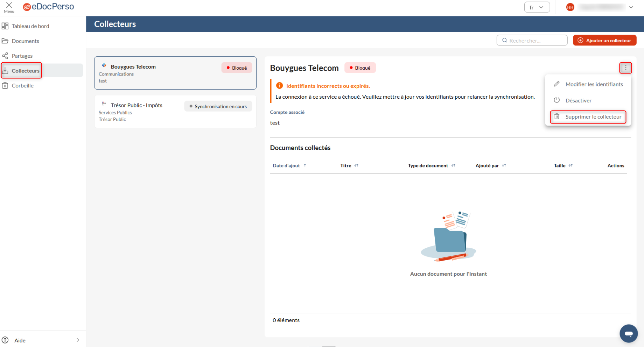
Task: Go to Tableau de bord
Action: [x=30, y=26]
